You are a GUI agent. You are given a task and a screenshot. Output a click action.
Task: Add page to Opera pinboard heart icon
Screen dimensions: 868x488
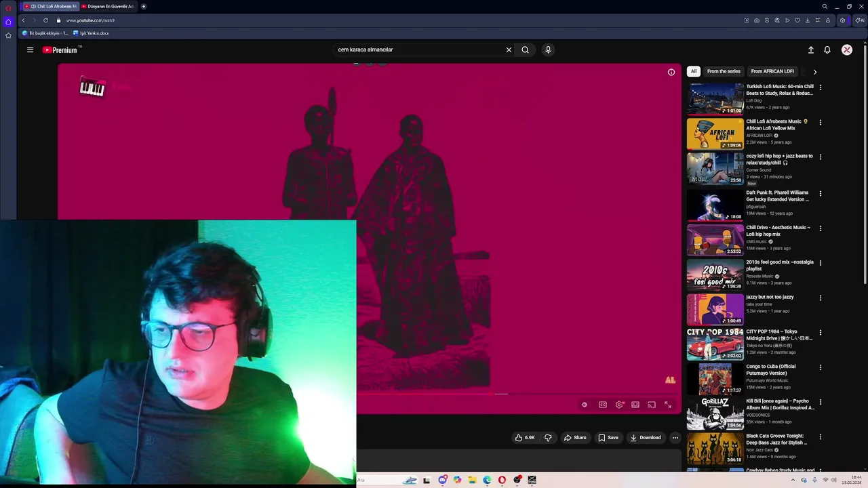click(x=797, y=20)
